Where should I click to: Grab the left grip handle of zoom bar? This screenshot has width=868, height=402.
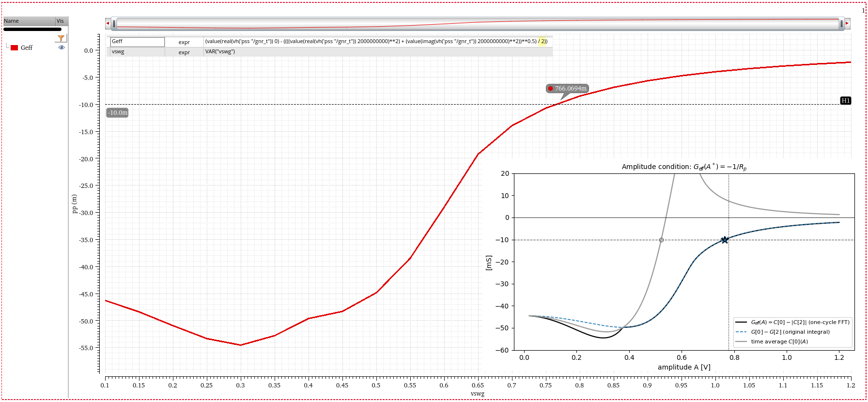tap(114, 23)
